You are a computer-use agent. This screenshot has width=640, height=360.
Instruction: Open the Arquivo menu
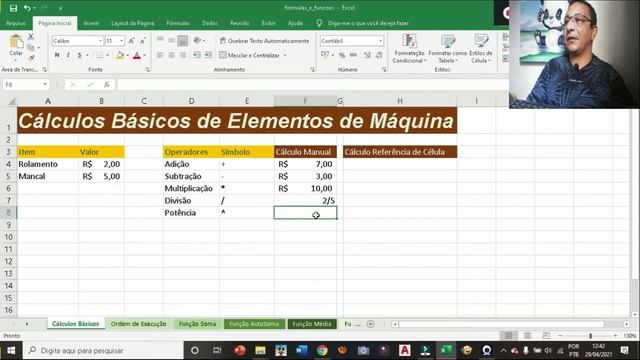click(x=16, y=23)
